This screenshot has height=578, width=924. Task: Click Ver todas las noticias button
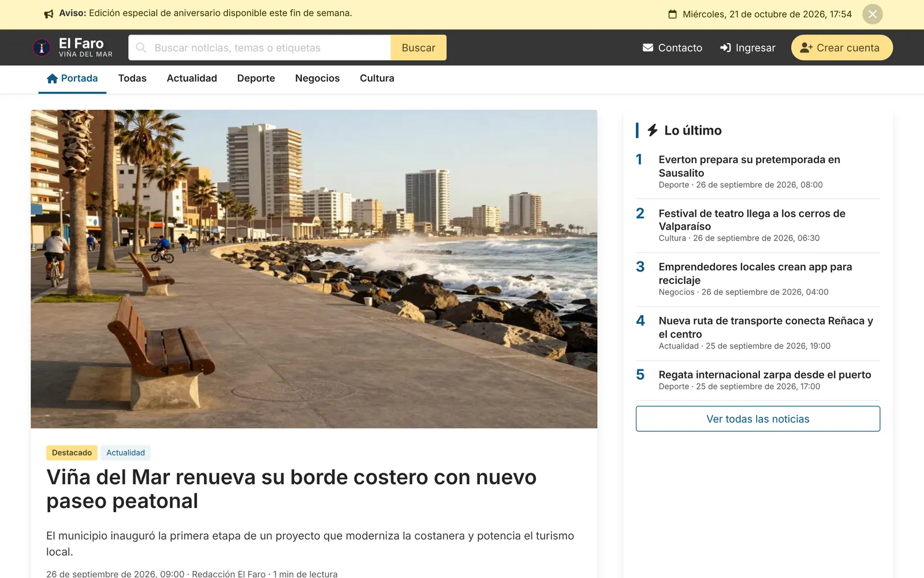click(x=758, y=419)
